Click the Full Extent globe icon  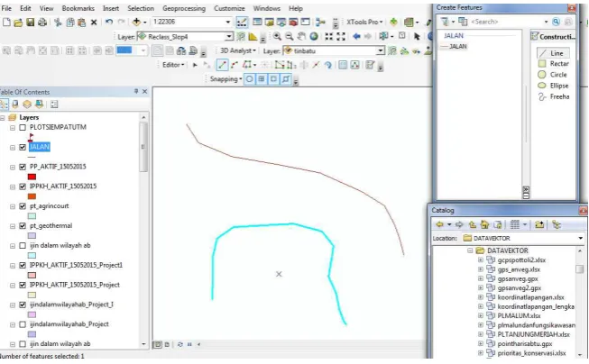point(314,36)
